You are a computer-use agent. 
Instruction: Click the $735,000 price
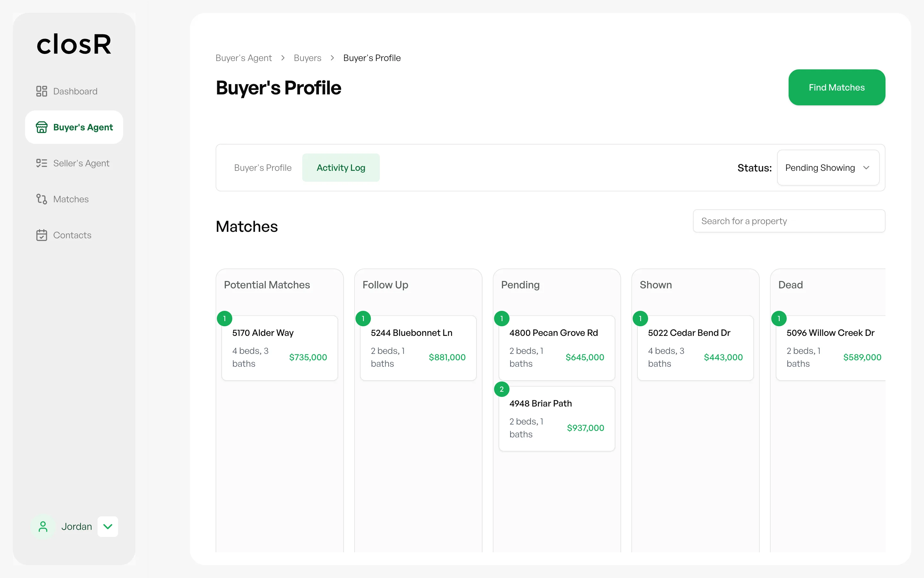pyautogui.click(x=308, y=357)
